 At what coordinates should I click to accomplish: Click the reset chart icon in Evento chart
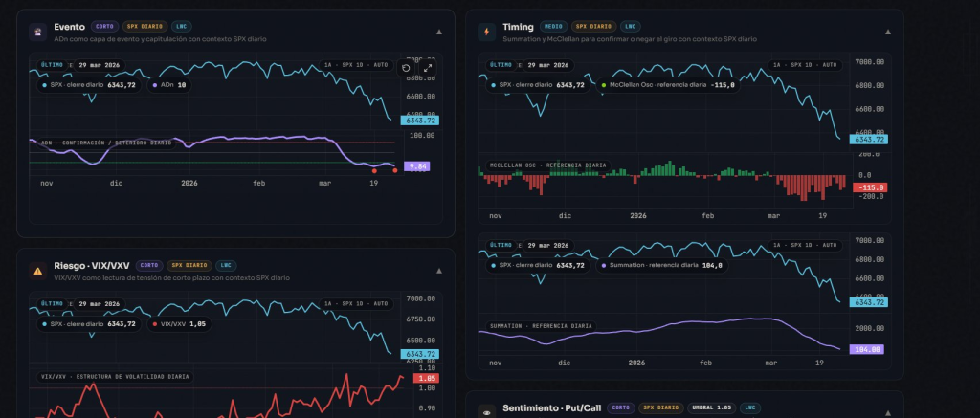407,68
